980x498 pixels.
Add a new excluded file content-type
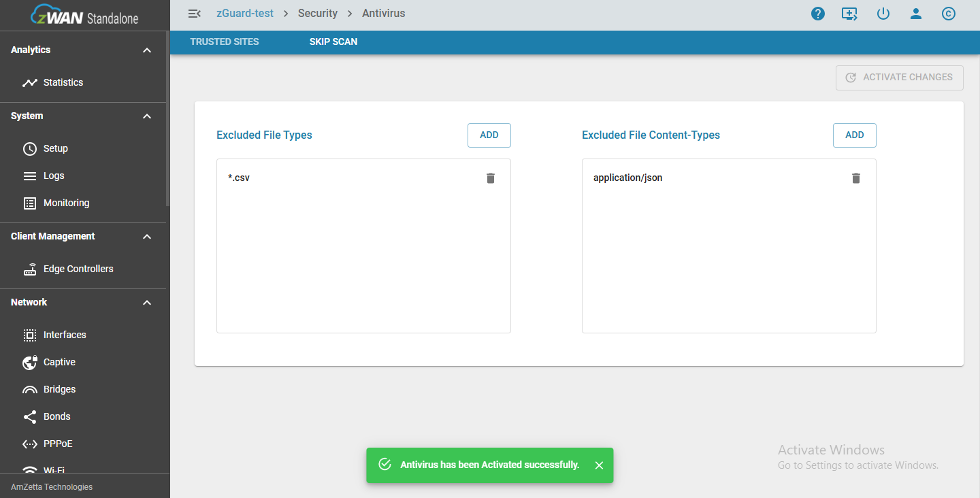pos(854,135)
